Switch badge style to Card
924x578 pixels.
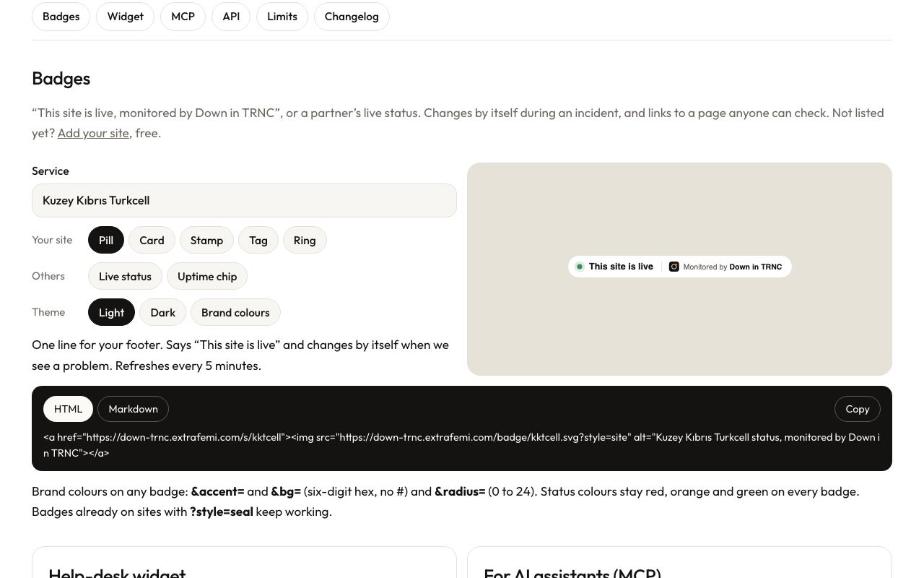pos(152,240)
